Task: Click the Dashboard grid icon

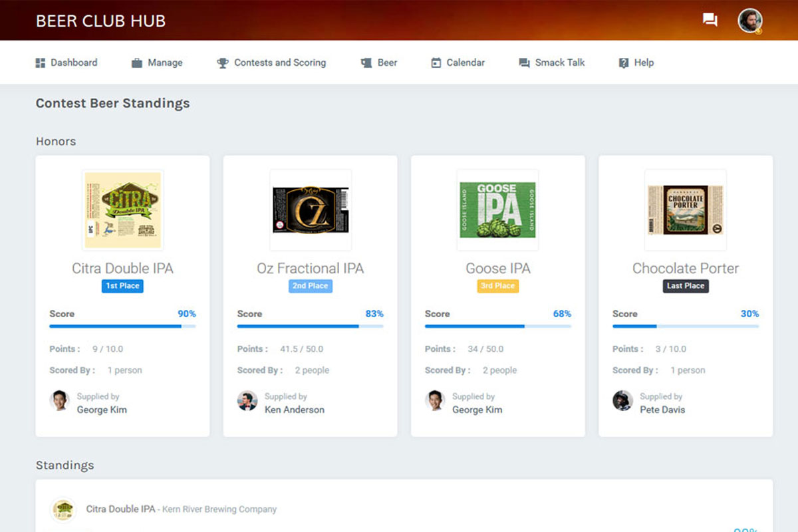Action: (x=41, y=63)
